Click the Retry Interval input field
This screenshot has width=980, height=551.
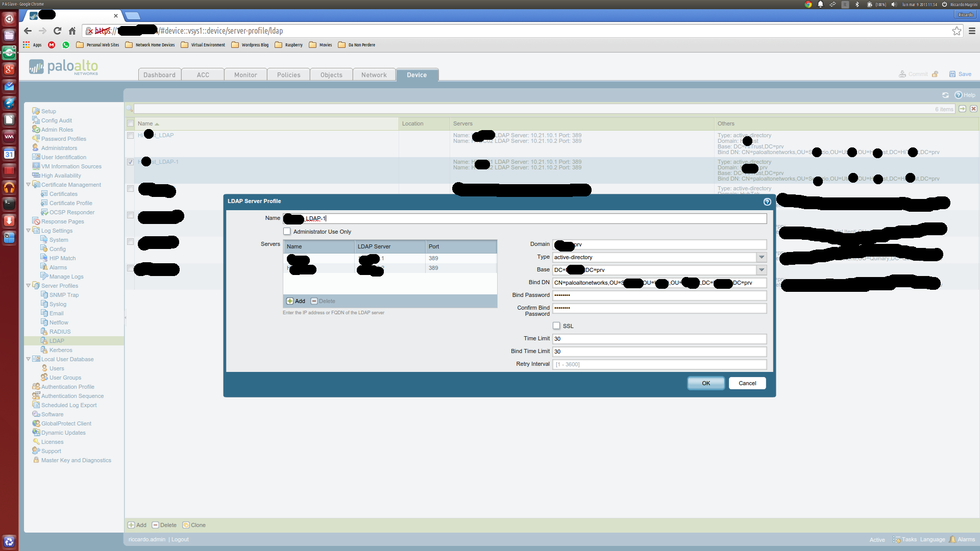pos(659,364)
